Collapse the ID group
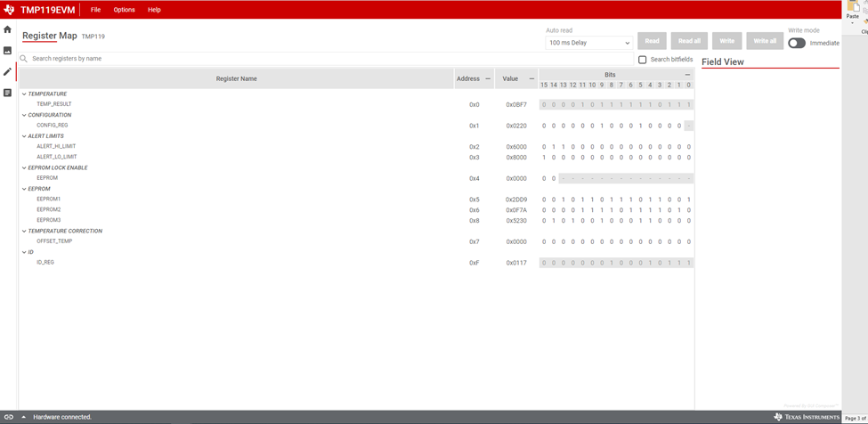Viewport: 868px width, 424px height. pyautogui.click(x=24, y=252)
